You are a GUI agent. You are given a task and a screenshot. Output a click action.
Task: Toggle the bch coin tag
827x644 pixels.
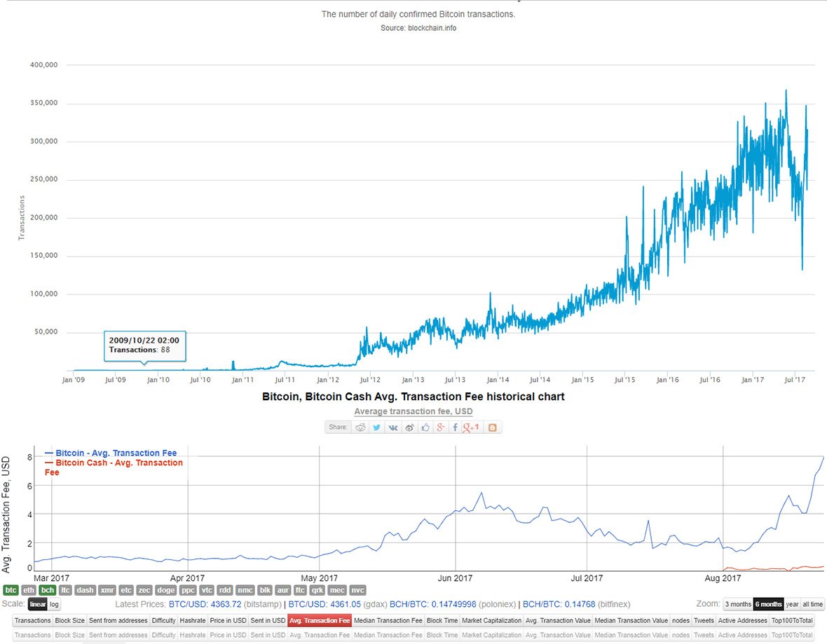pyautogui.click(x=48, y=590)
